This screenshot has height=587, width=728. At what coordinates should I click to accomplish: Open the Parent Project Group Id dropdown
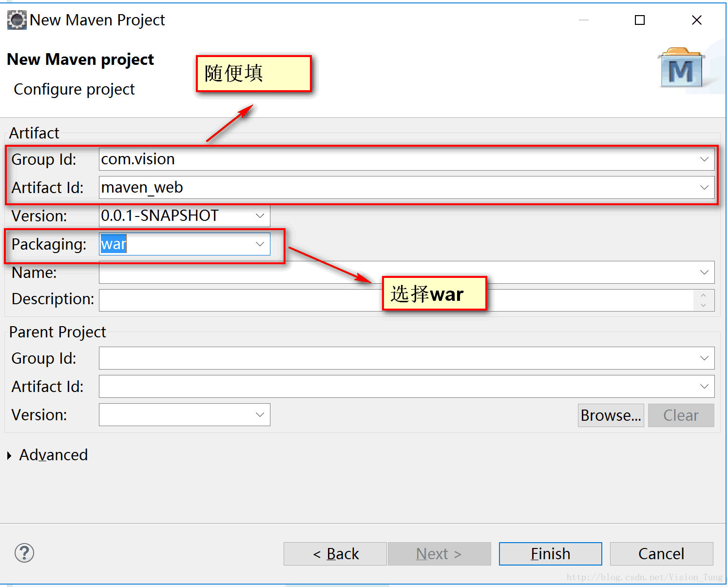point(704,358)
